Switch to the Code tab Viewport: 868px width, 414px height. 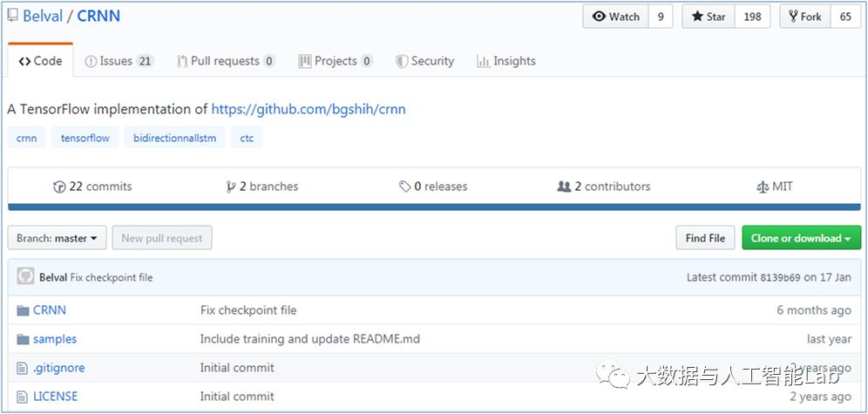(40, 61)
